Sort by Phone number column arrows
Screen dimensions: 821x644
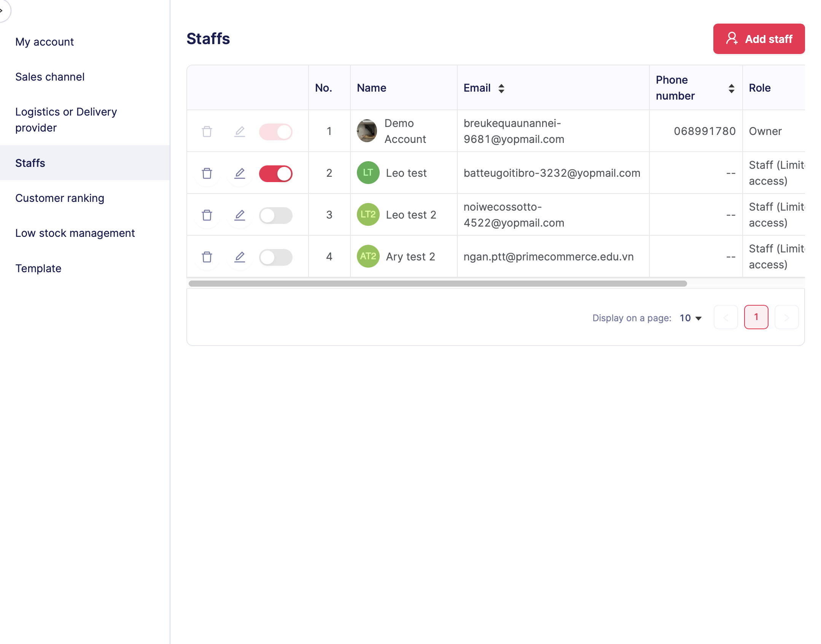[731, 88]
